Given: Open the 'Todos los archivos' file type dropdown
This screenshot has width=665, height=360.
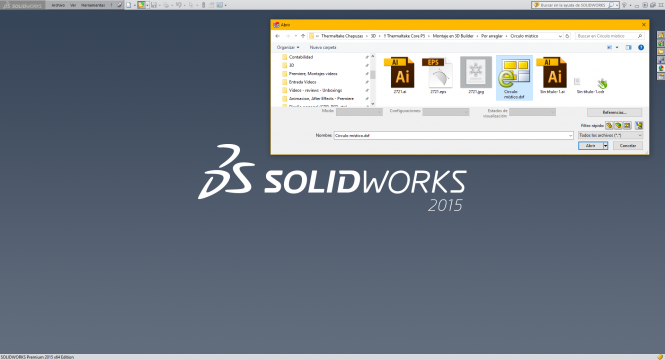Looking at the screenshot, I should point(611,135).
